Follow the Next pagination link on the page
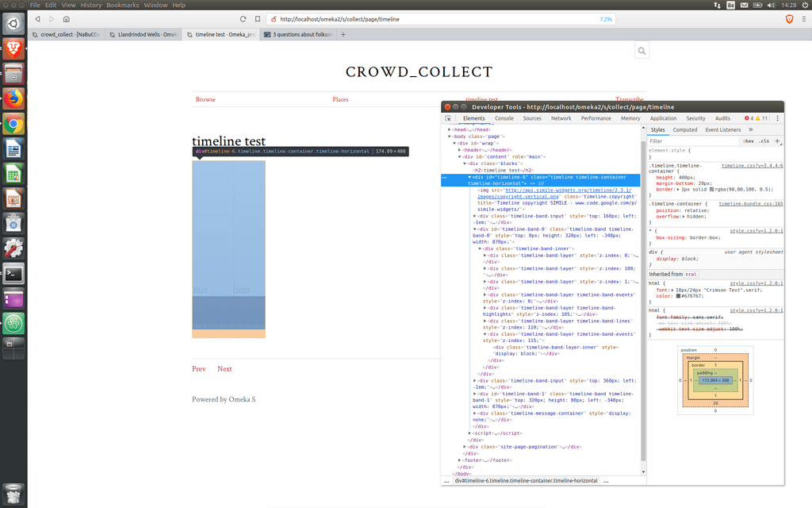The height and width of the screenshot is (508, 812). (x=224, y=368)
